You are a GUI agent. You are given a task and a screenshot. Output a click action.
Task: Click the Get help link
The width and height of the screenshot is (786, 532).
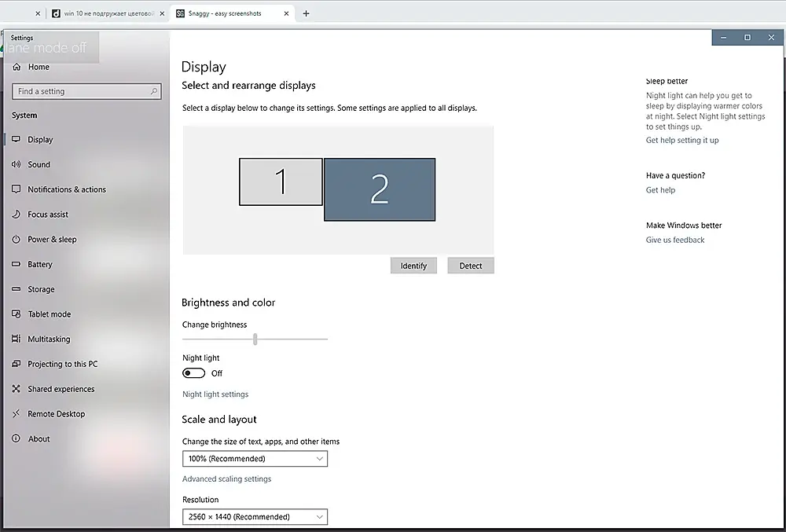[x=660, y=190]
